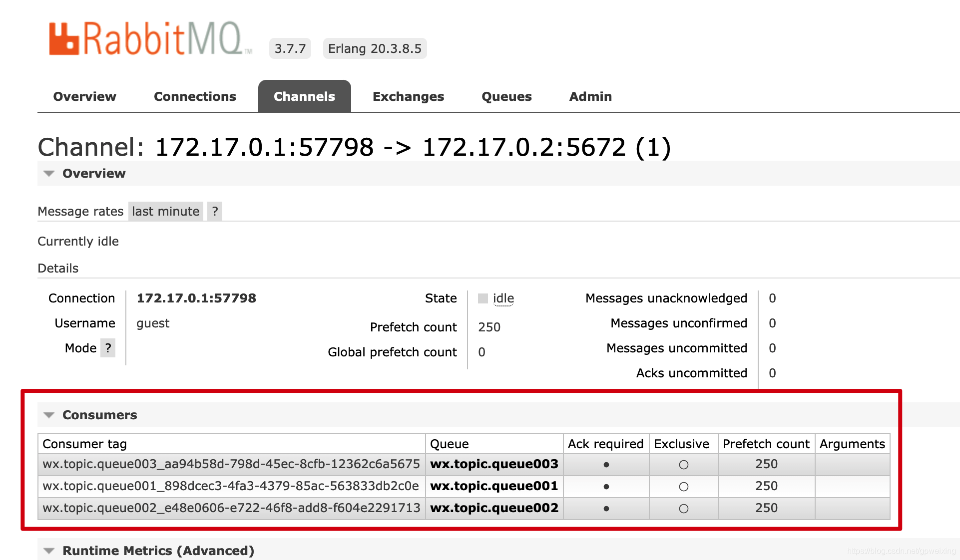Click Exclusive circle in queue001 row
This screenshot has height=560, width=960.
683,487
